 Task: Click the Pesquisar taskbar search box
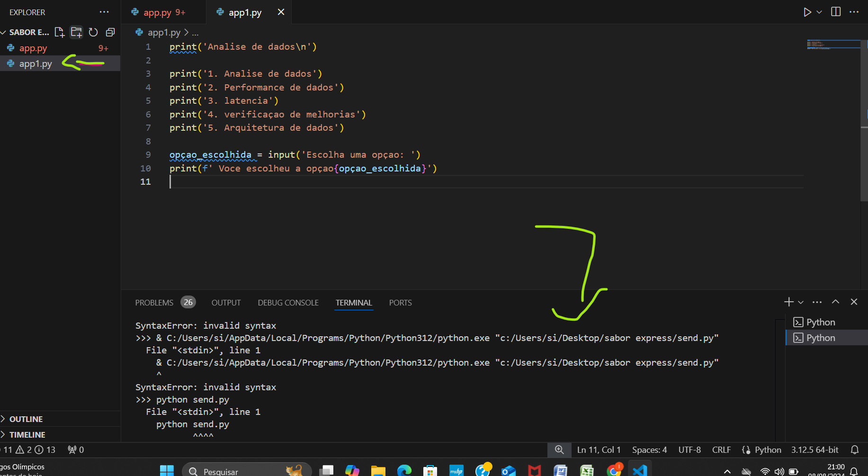[247, 470]
